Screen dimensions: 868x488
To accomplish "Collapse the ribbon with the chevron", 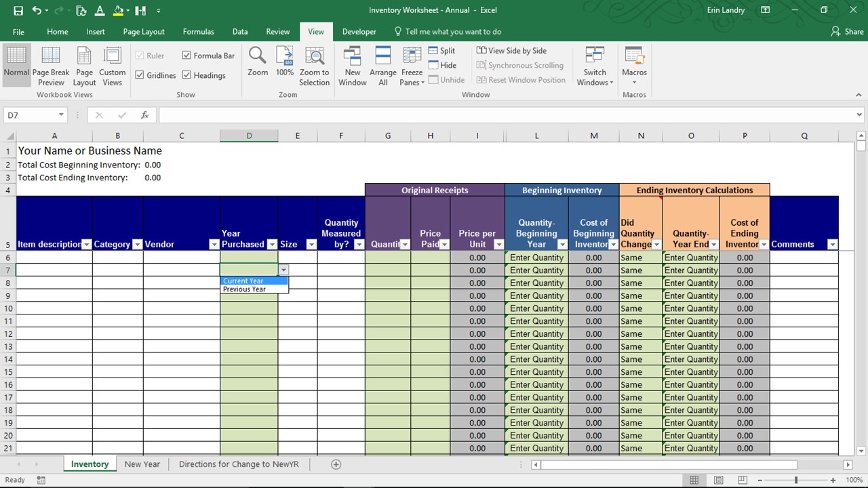I will 859,95.
